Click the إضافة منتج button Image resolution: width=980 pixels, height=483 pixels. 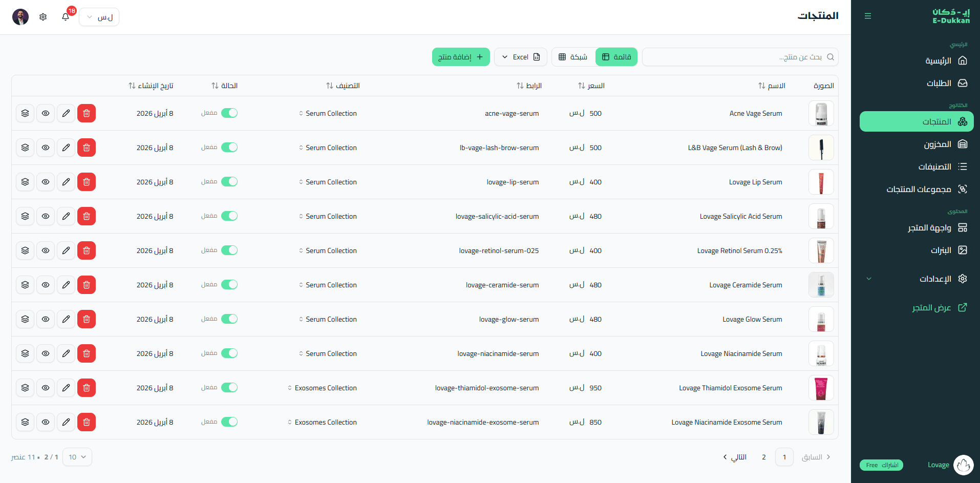[461, 57]
